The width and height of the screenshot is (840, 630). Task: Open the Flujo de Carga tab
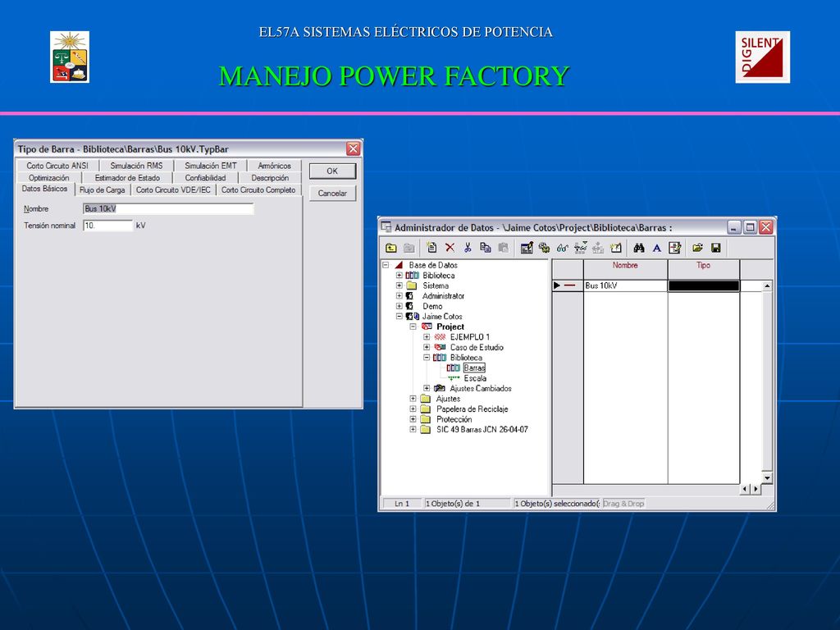point(102,189)
